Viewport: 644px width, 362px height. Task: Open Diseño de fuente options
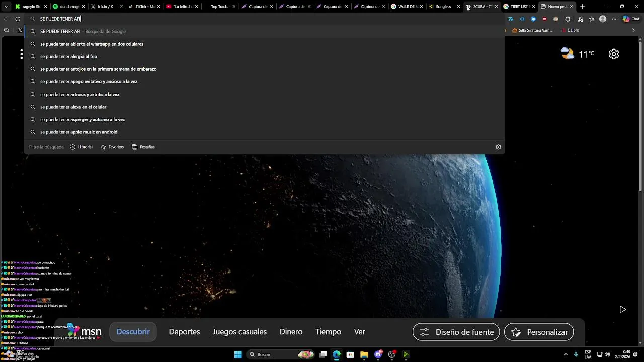tap(456, 332)
